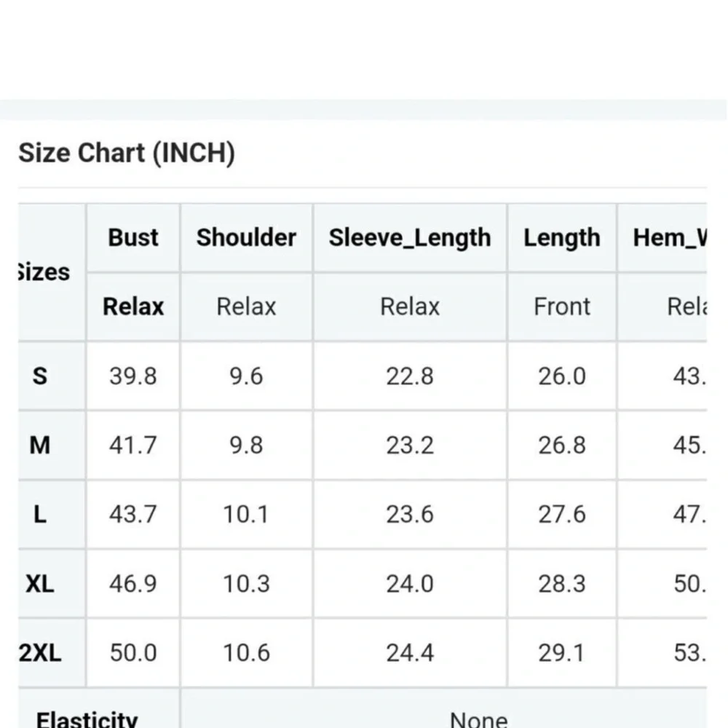728x728 pixels.
Task: Select the S size row label
Action: [x=40, y=376]
